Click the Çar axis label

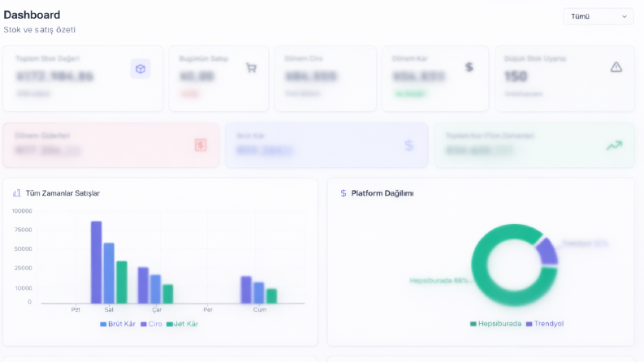coord(157,309)
